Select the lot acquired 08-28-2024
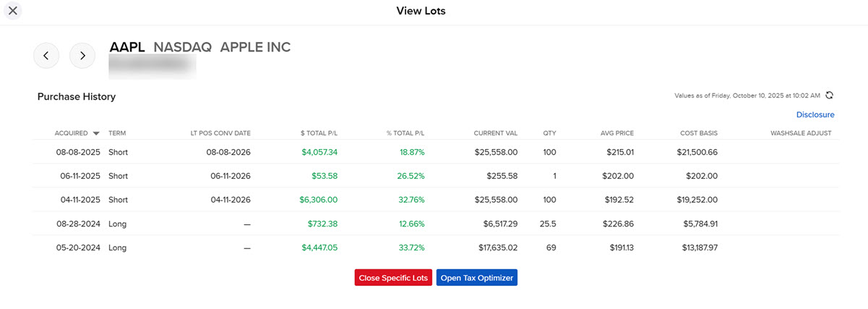The width and height of the screenshot is (868, 309). tap(77, 224)
